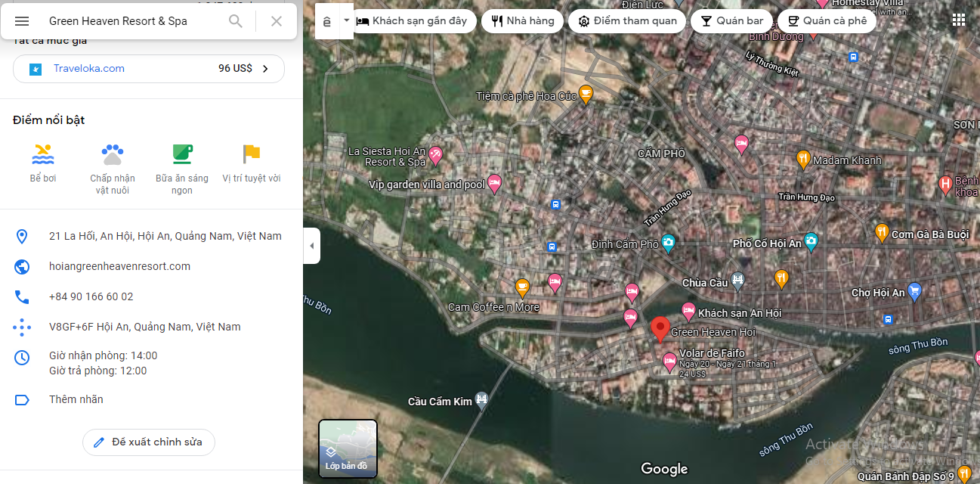The image size is (980, 484).
Task: Click the address location pin icon
Action: point(22,237)
